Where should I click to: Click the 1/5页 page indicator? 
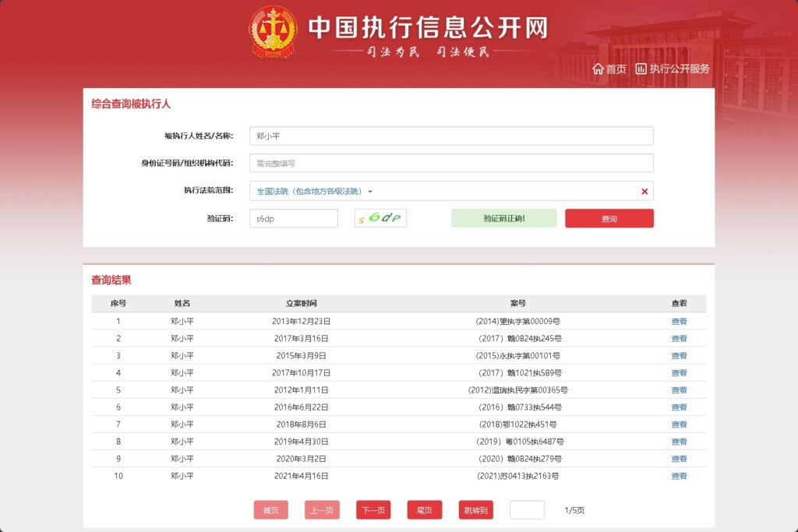tap(574, 510)
